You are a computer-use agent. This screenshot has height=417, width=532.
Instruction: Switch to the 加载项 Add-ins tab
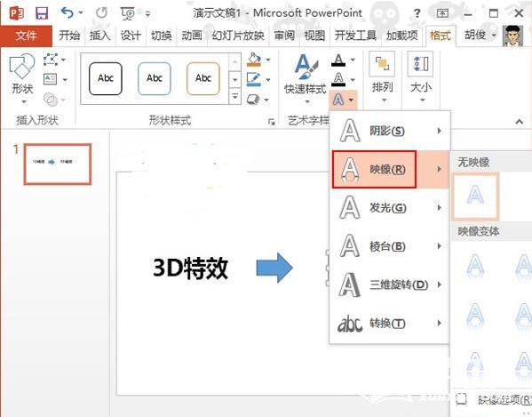coord(401,36)
